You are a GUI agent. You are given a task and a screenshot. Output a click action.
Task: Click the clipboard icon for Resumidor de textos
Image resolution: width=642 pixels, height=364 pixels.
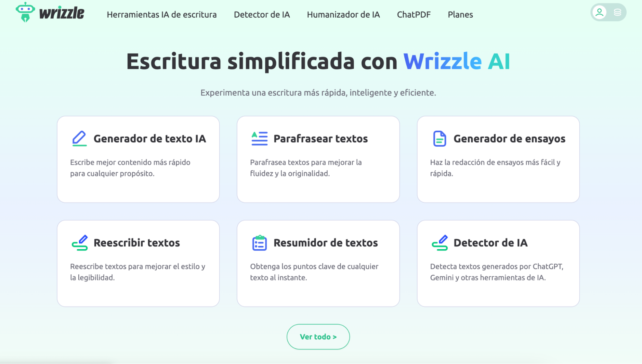259,243
